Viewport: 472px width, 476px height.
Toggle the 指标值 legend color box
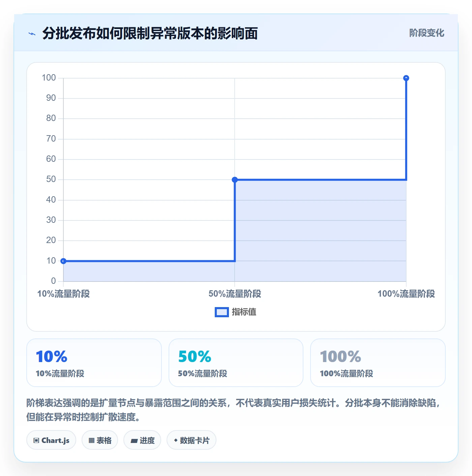point(222,312)
